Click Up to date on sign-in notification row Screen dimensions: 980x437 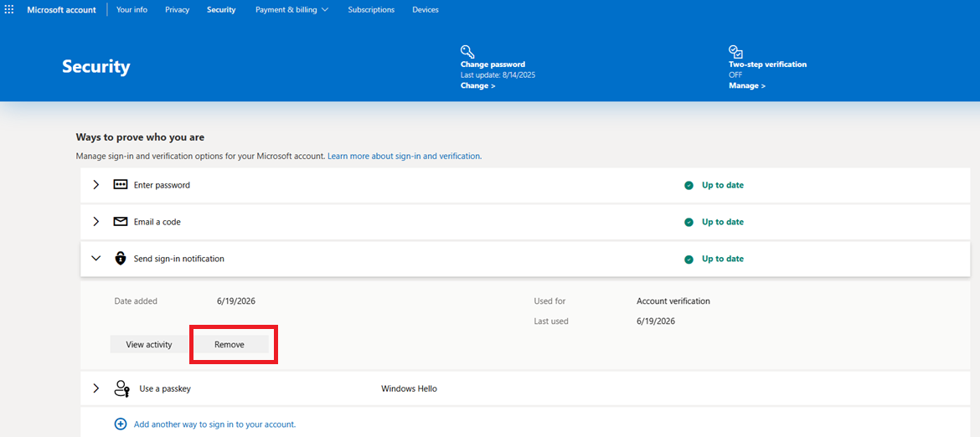tap(723, 259)
